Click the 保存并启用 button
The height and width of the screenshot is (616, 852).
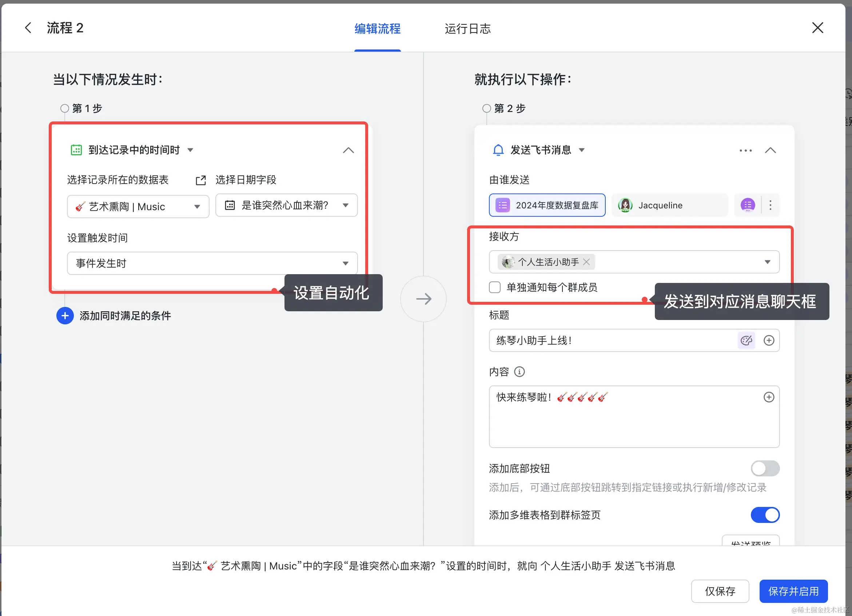[x=793, y=591]
